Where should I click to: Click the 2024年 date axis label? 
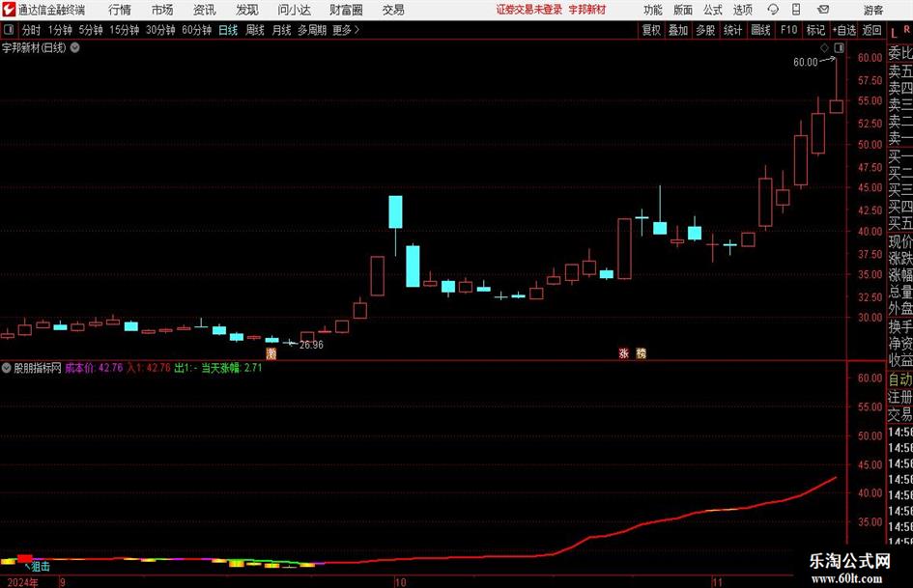[23, 582]
